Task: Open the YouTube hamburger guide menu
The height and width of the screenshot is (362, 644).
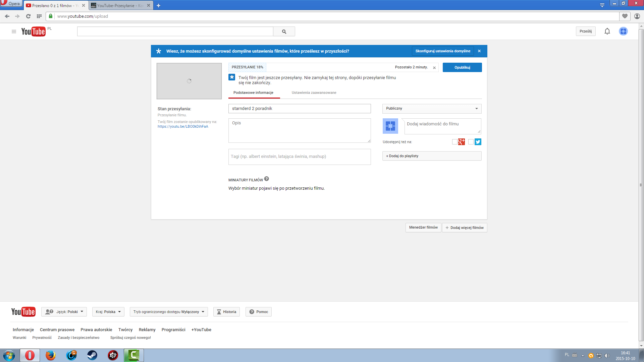Action: click(14, 32)
